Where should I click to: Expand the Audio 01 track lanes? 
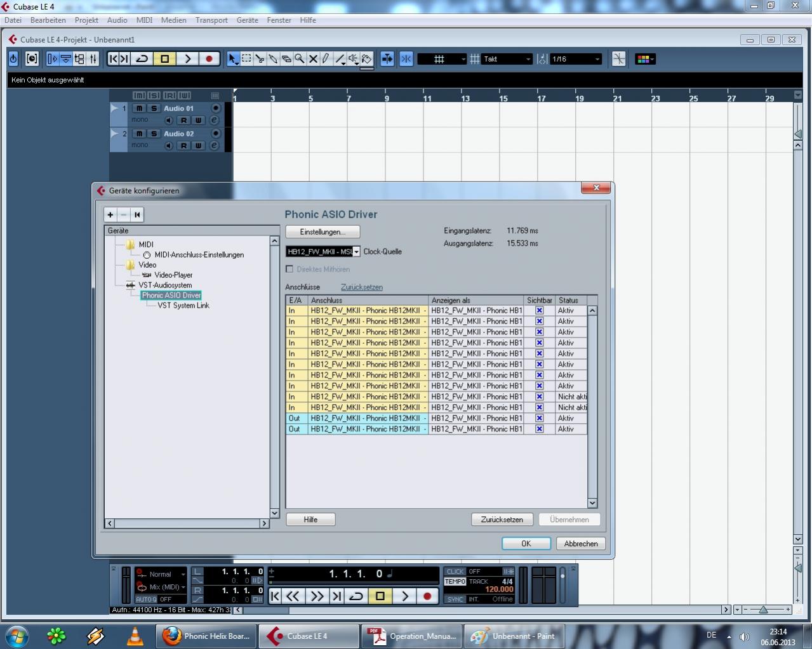114,108
